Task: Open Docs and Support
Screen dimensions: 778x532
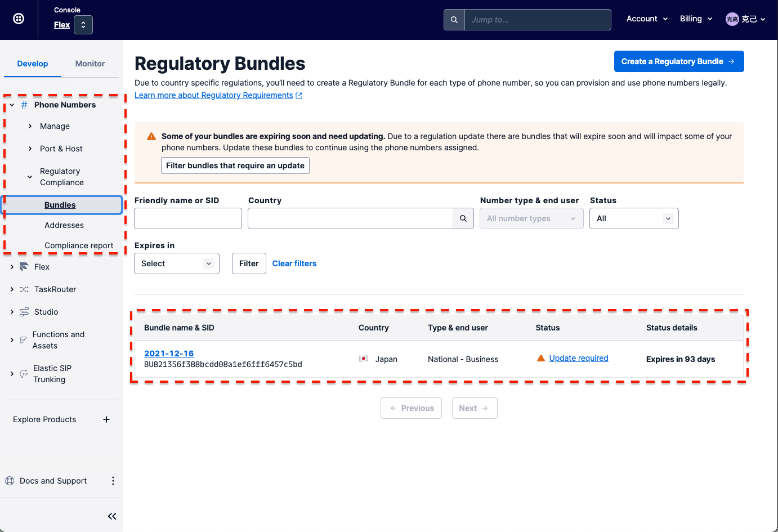Action: [x=53, y=481]
